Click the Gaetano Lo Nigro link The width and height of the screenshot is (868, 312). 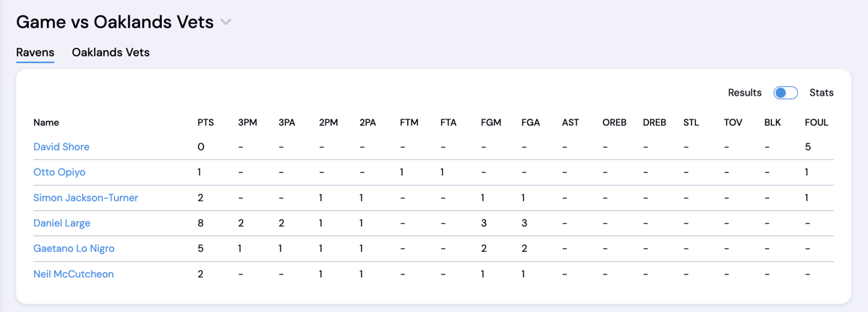(x=74, y=248)
